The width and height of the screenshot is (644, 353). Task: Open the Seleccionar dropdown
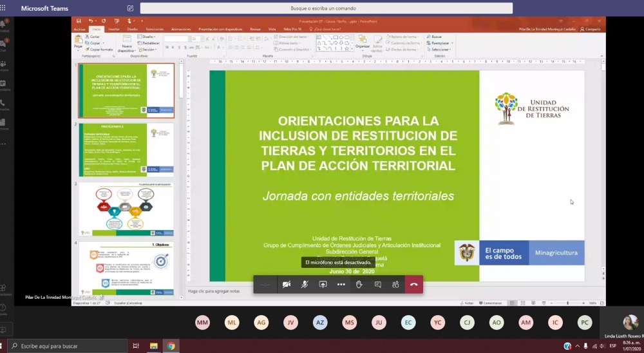[x=439, y=50]
